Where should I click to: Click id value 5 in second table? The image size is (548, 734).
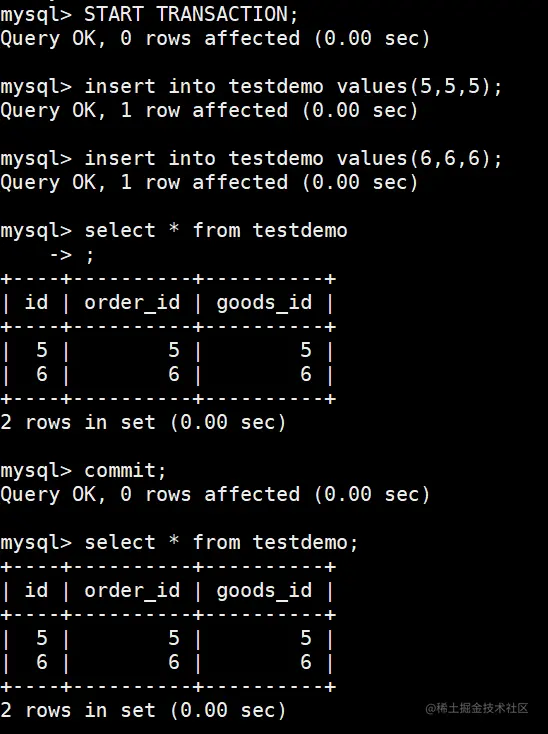pyautogui.click(x=42, y=638)
